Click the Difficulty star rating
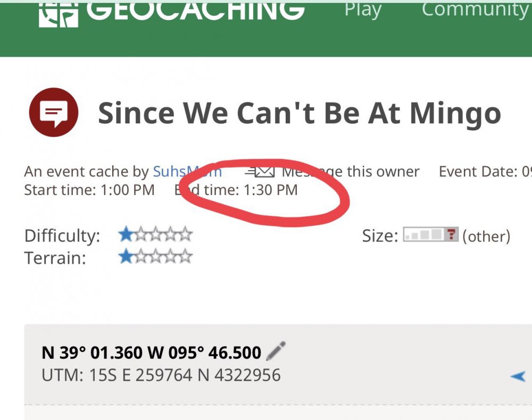 pyautogui.click(x=155, y=234)
